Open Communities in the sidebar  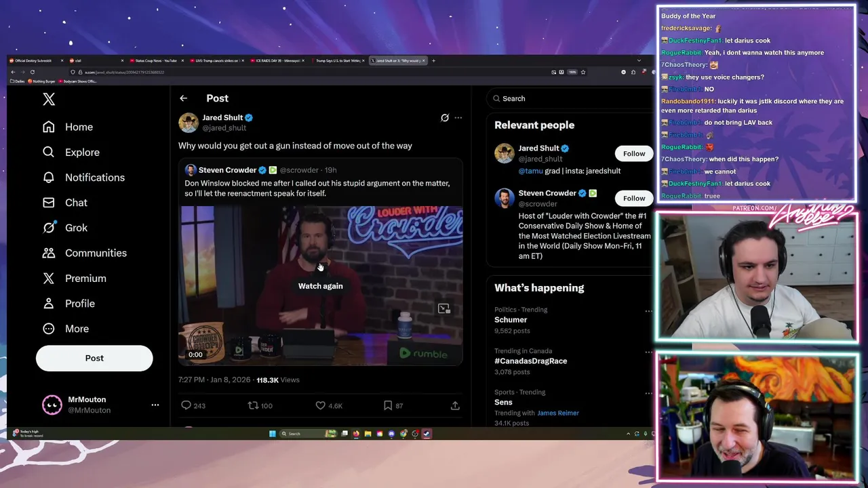tap(85, 253)
